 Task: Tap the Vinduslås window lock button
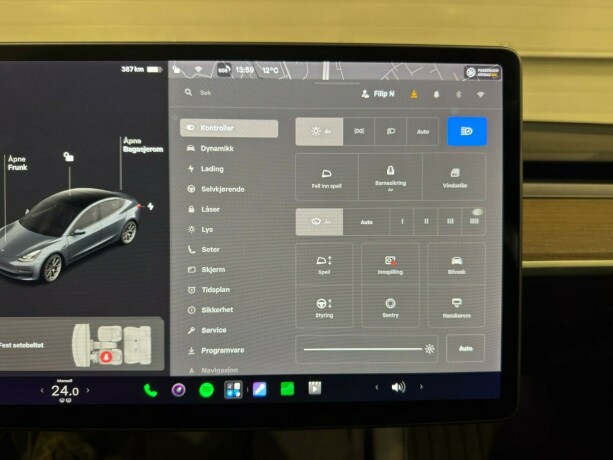point(454,177)
